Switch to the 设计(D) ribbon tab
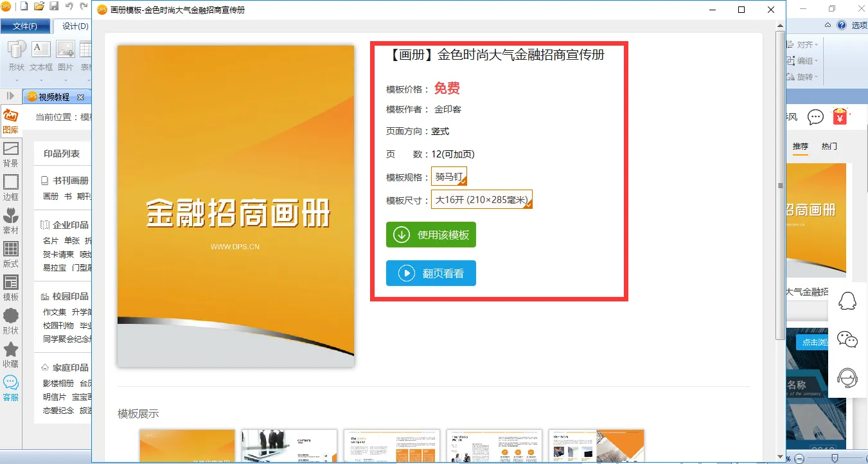868x464 pixels. tap(75, 26)
